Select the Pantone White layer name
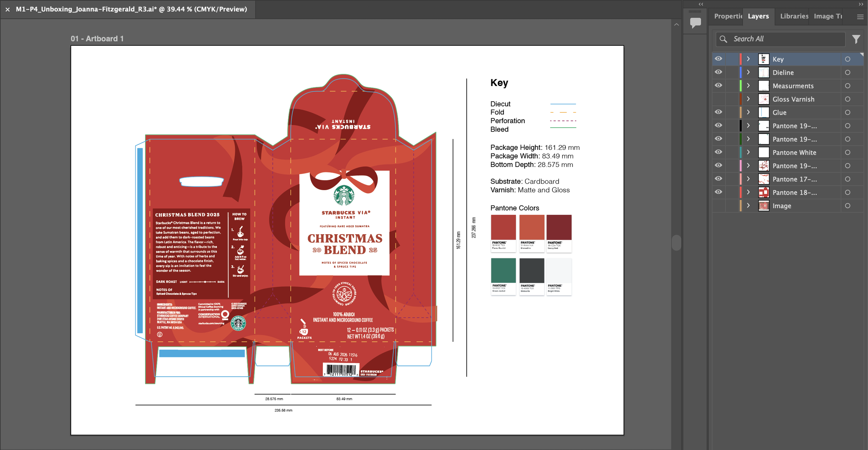 click(794, 153)
